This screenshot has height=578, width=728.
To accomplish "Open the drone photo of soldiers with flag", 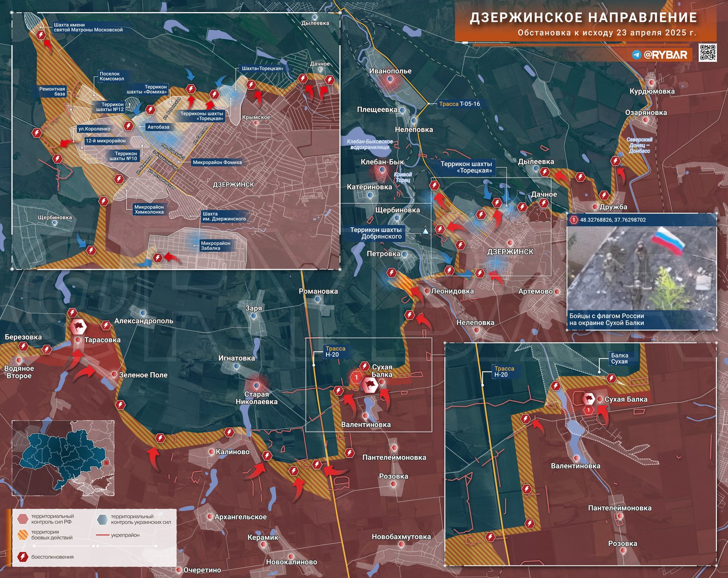I will point(641,269).
